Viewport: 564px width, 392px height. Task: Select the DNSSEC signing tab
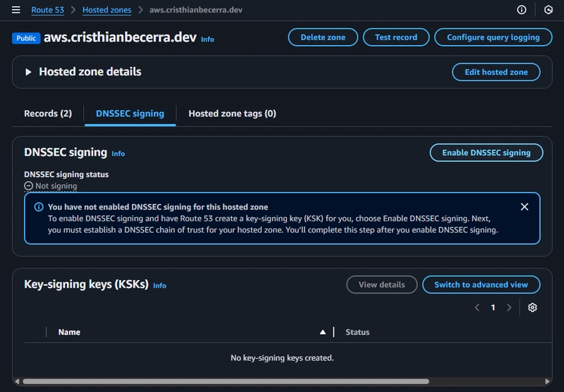point(130,114)
